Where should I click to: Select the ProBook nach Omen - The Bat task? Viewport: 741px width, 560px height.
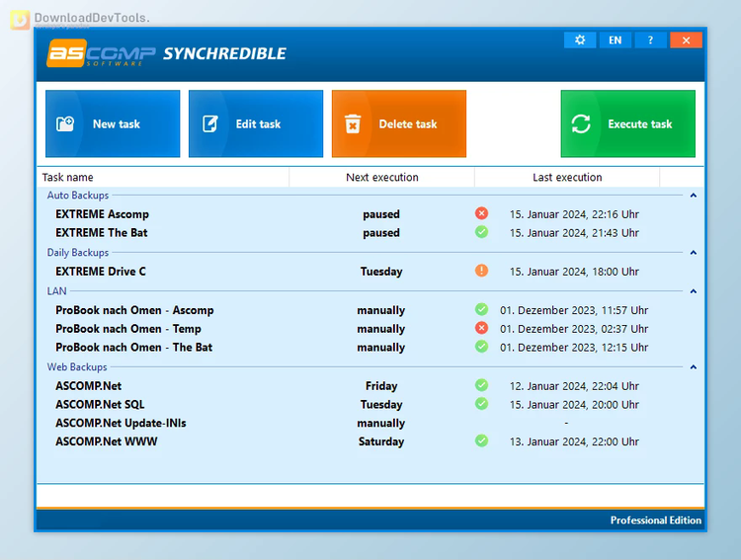(x=370, y=347)
